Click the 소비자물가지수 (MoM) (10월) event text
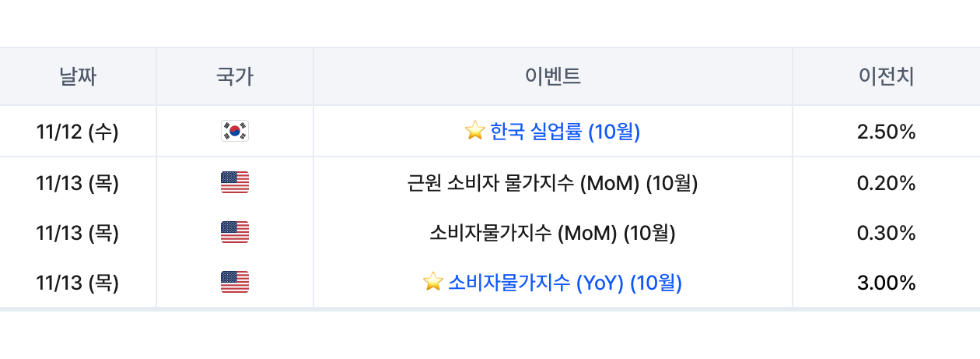The width and height of the screenshot is (980, 359). click(x=553, y=233)
